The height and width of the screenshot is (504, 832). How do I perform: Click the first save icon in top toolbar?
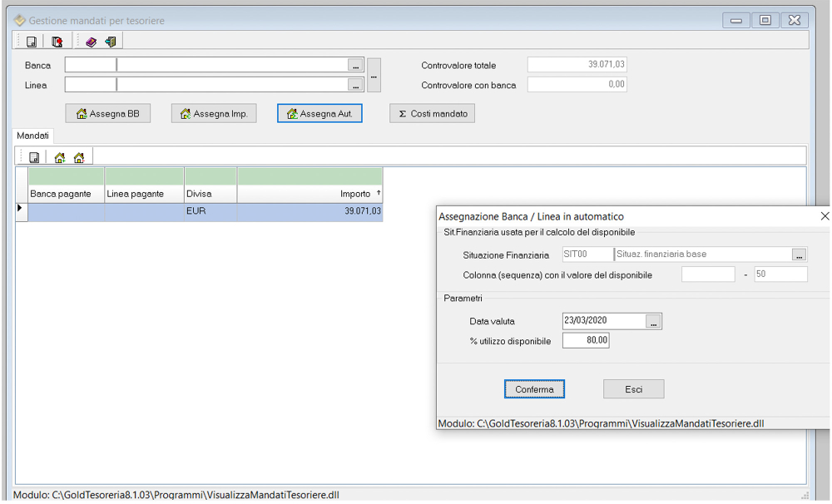(32, 42)
